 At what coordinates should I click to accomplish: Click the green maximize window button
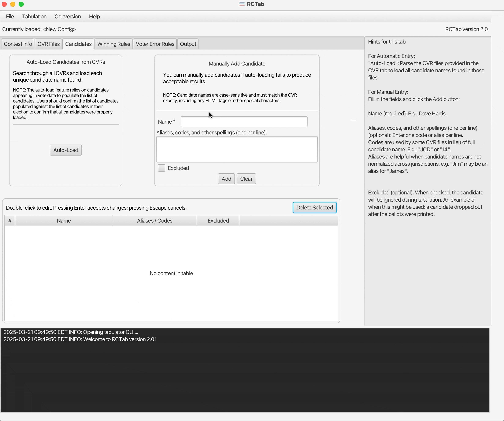click(x=21, y=4)
